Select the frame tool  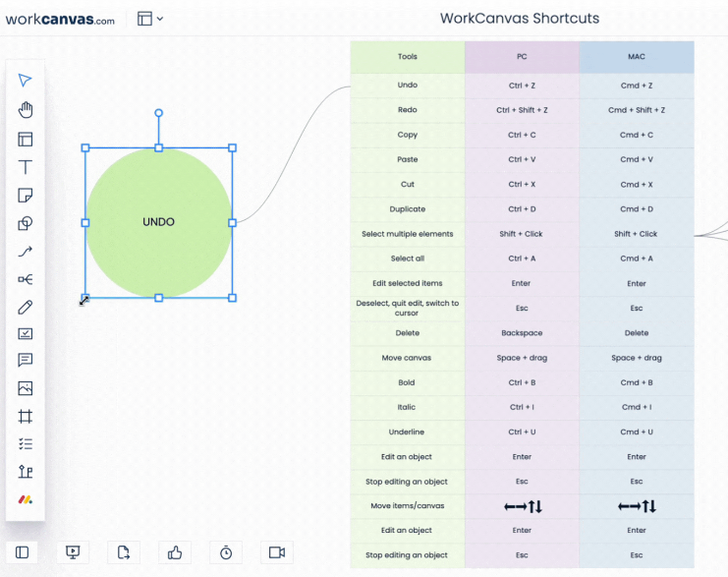point(26,416)
